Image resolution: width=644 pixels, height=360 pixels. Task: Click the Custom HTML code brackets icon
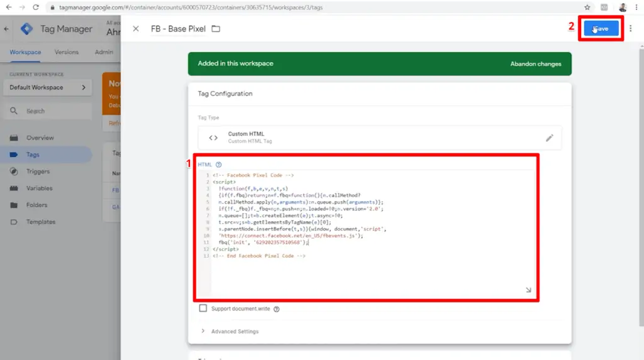pos(213,138)
